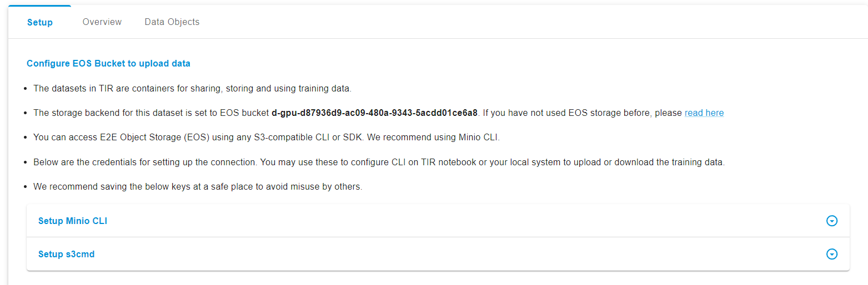
Task: Click the Configure EOS Bucket to upload data heading
Action: coord(108,63)
